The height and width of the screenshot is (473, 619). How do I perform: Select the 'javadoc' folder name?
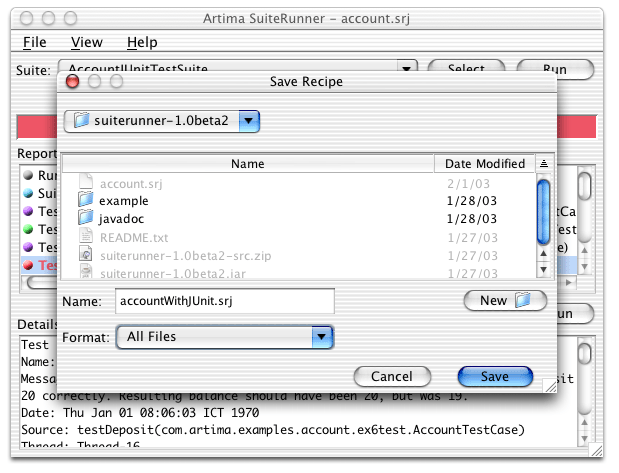[121, 219]
